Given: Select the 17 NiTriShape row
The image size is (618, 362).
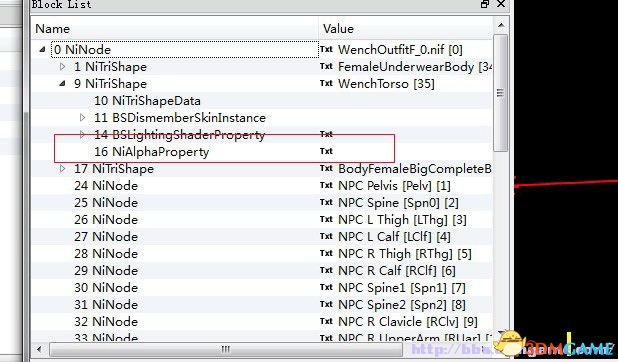Looking at the screenshot, I should (114, 169).
